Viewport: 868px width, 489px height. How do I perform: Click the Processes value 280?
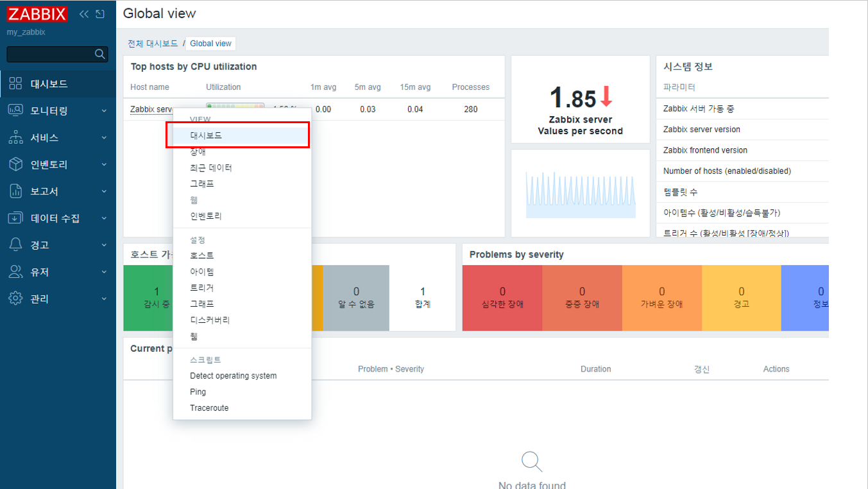[471, 109]
